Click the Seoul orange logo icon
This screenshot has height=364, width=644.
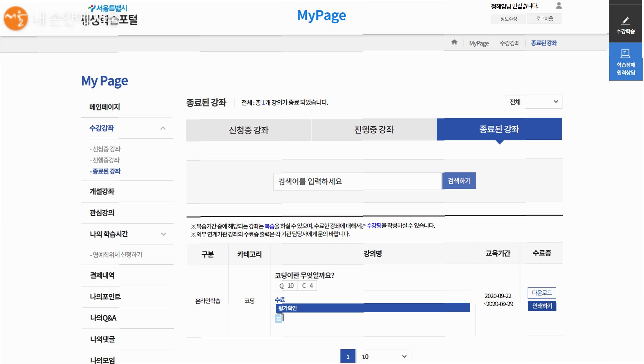tap(16, 18)
